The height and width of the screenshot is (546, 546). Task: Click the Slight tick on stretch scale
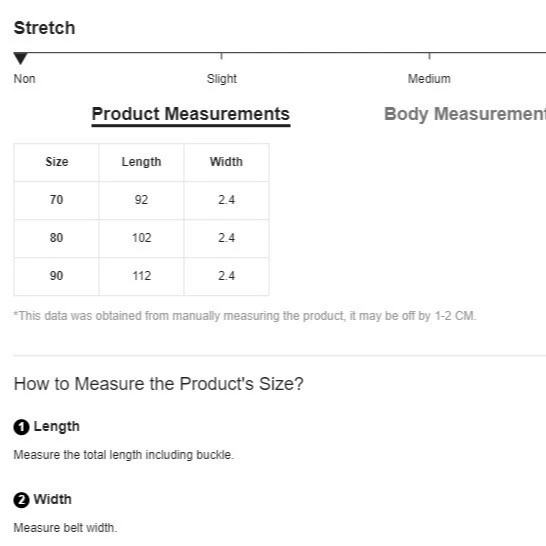[x=221, y=56]
